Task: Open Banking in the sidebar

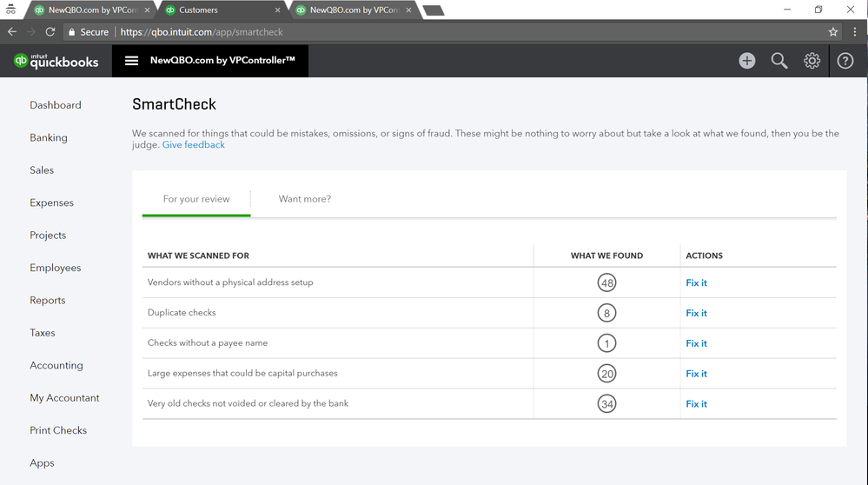Action: pyautogui.click(x=49, y=138)
